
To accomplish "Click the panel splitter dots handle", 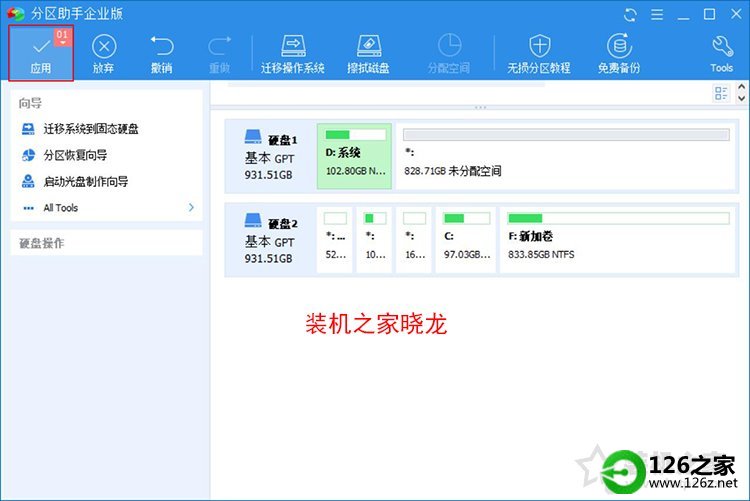I will click(x=480, y=108).
